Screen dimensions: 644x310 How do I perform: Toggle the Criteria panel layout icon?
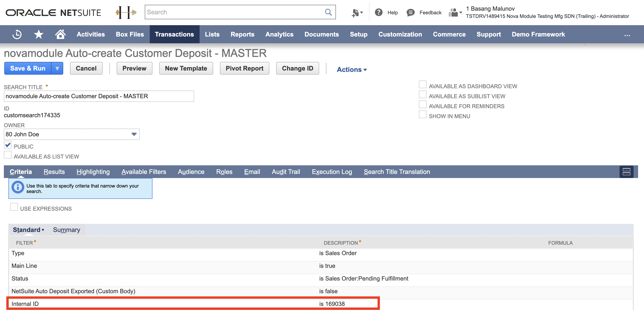(626, 172)
